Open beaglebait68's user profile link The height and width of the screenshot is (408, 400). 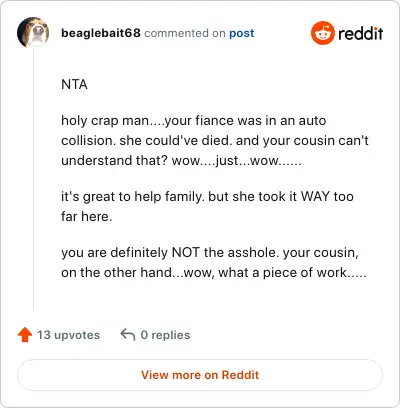[x=101, y=33]
